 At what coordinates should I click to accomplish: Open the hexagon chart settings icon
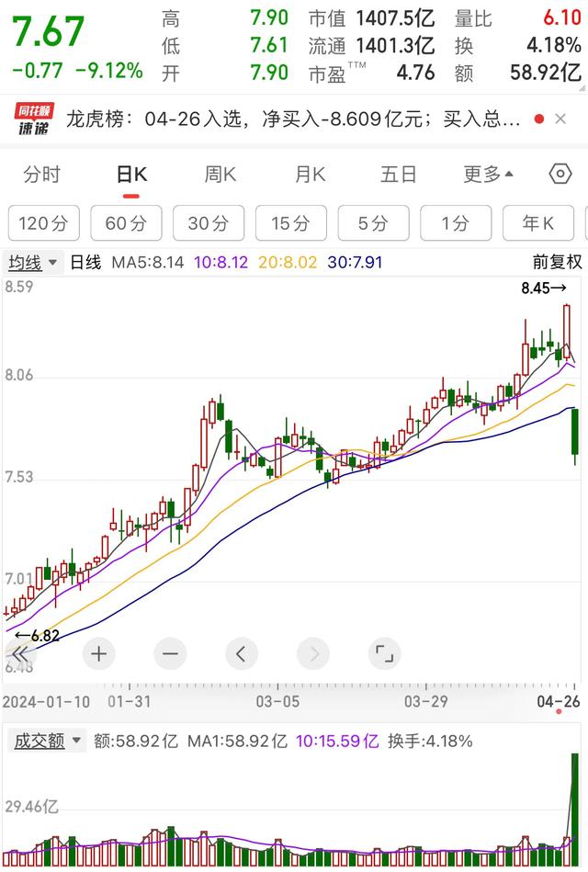[x=560, y=175]
